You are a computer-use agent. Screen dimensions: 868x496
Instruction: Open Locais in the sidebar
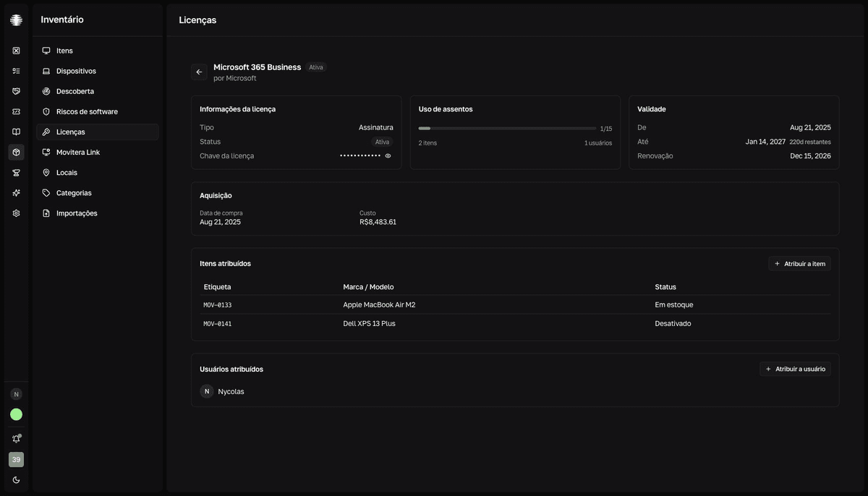[98, 173]
